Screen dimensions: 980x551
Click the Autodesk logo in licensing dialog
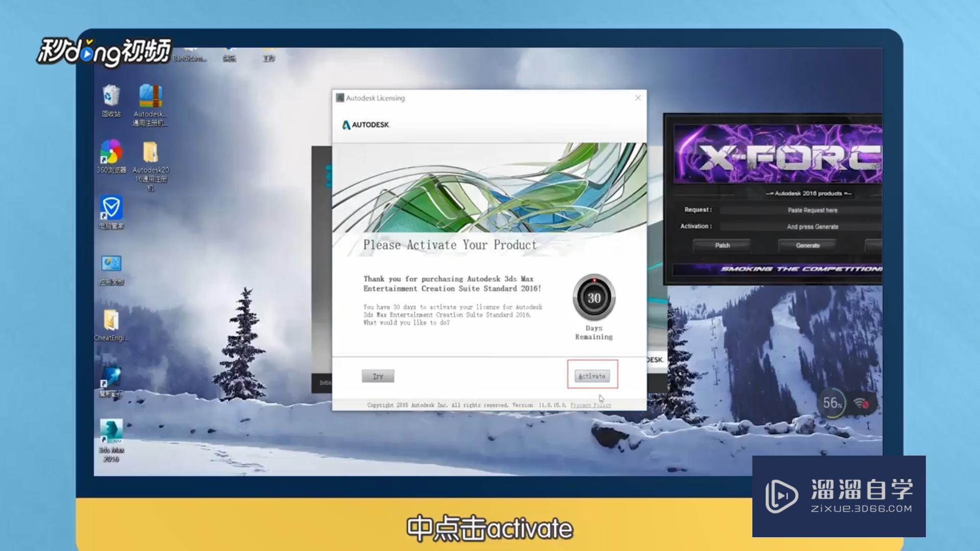click(365, 124)
